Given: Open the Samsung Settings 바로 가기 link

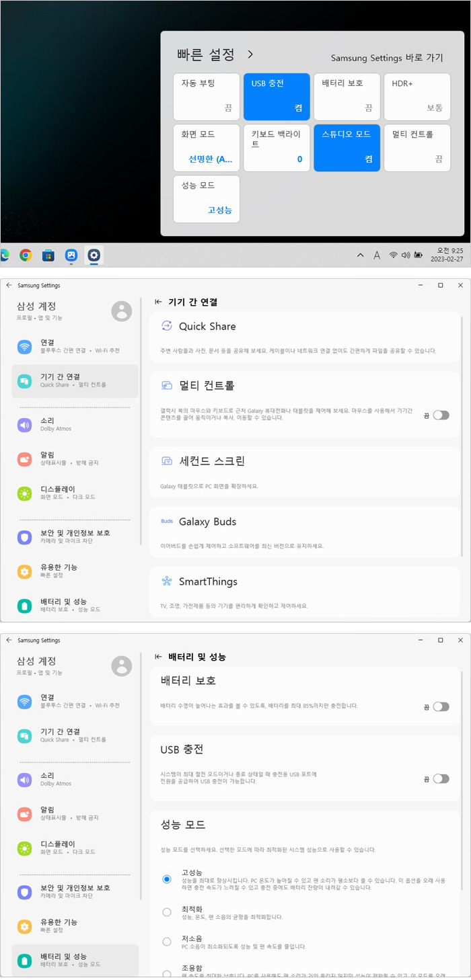Looking at the screenshot, I should (387, 58).
